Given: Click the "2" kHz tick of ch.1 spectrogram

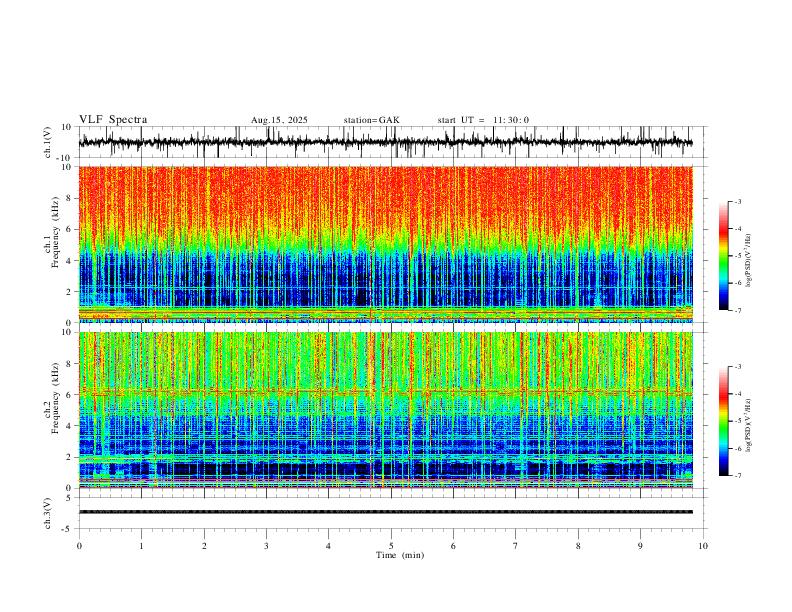Looking at the screenshot, I should point(70,291).
